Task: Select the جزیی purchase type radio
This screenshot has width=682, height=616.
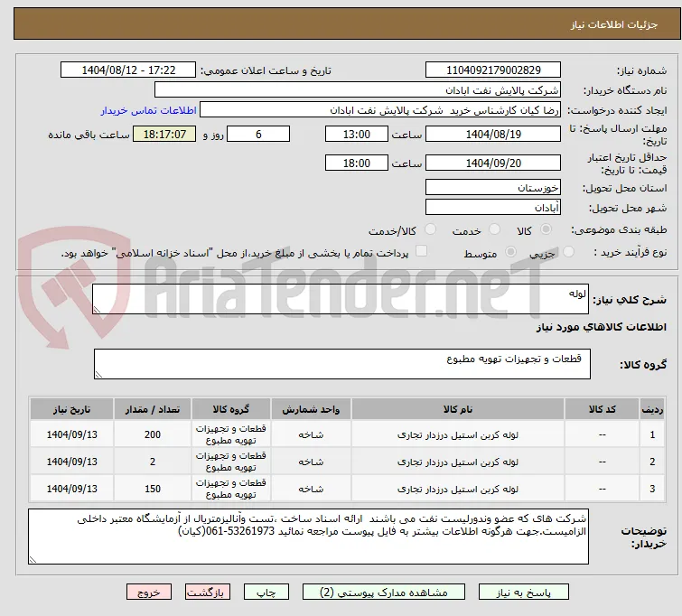Action: (x=568, y=251)
